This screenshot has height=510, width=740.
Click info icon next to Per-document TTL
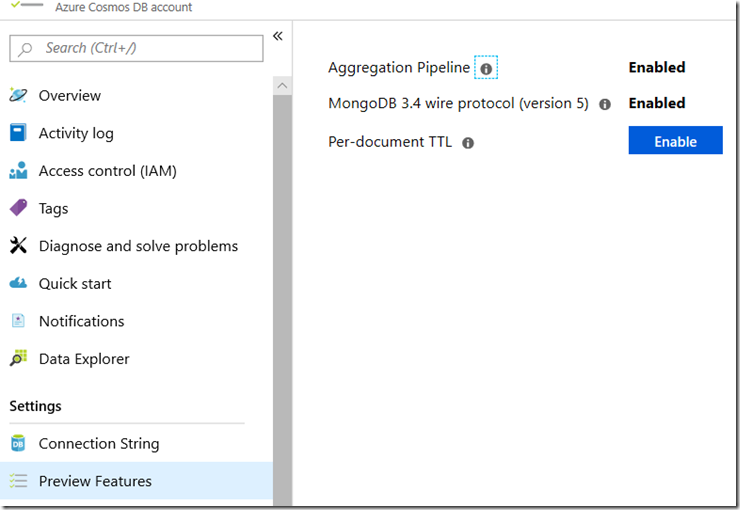tap(467, 142)
